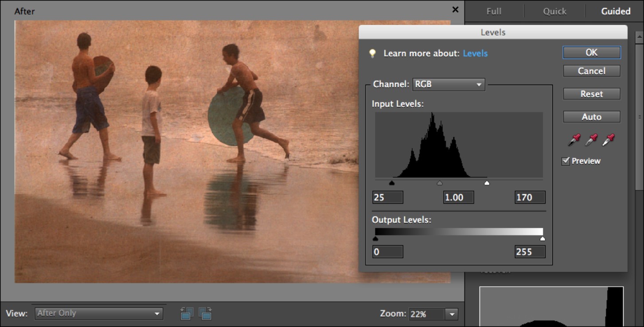Apply Auto levels
644x327 pixels.
click(592, 117)
